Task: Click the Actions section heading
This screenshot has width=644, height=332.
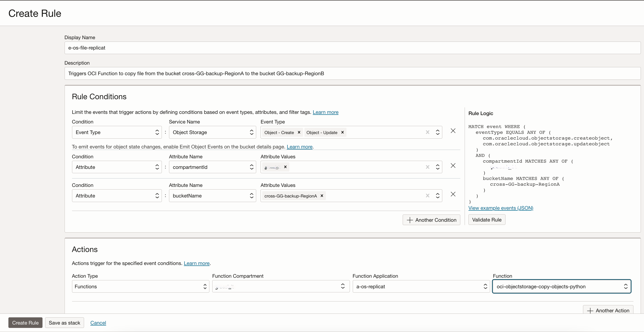Action: pos(85,249)
